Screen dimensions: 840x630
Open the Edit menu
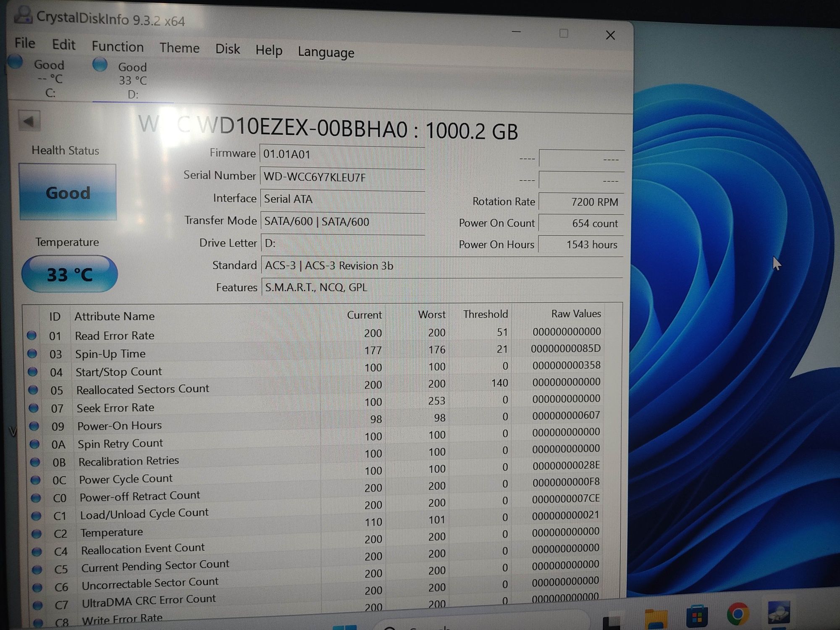63,45
